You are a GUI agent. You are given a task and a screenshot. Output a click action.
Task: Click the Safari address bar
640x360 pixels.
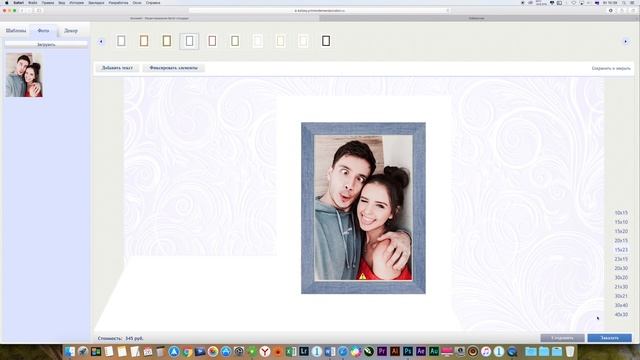(320, 11)
